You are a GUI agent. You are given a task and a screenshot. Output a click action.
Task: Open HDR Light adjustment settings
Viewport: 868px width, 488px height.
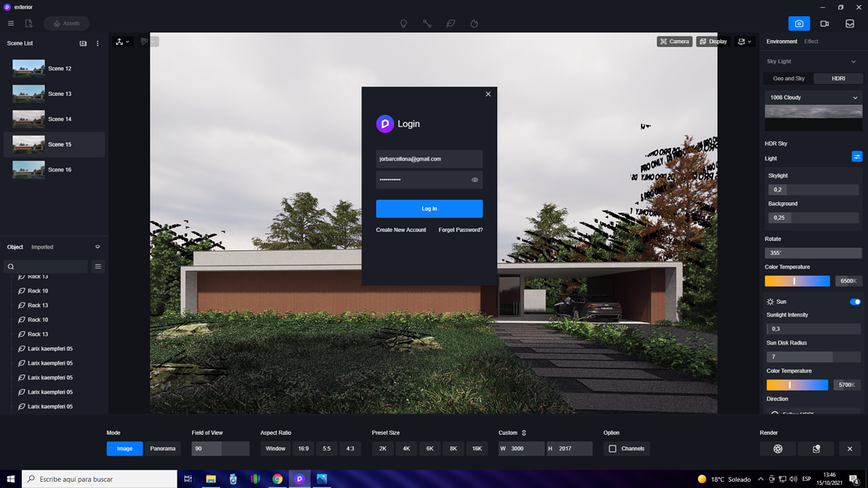click(856, 157)
